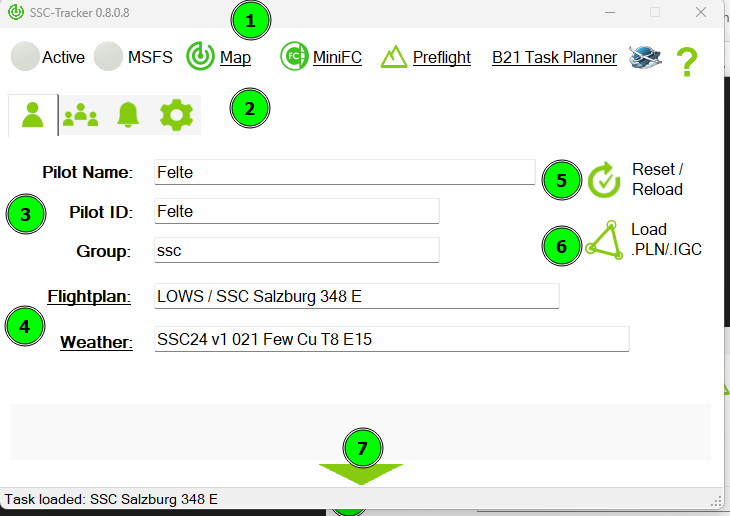Click the Flightplan label link
Screen dimensions: 730x516
(90, 296)
